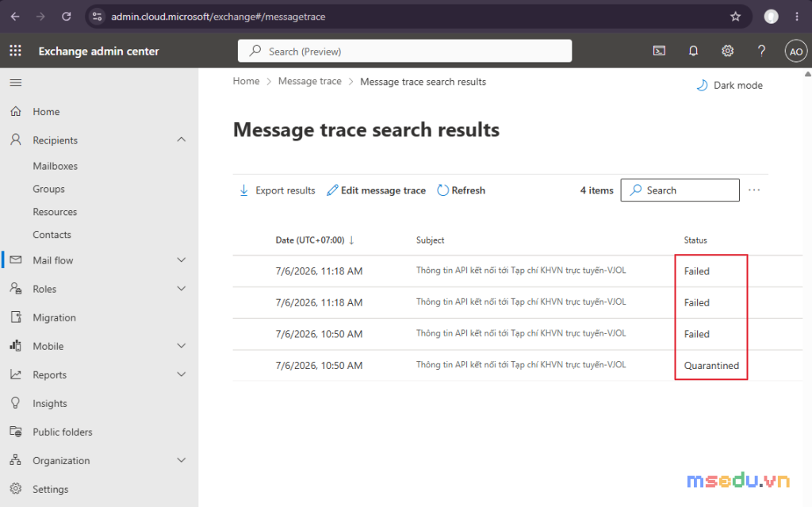This screenshot has height=507, width=812.
Task: Toggle Dark mode
Action: pyautogui.click(x=730, y=85)
